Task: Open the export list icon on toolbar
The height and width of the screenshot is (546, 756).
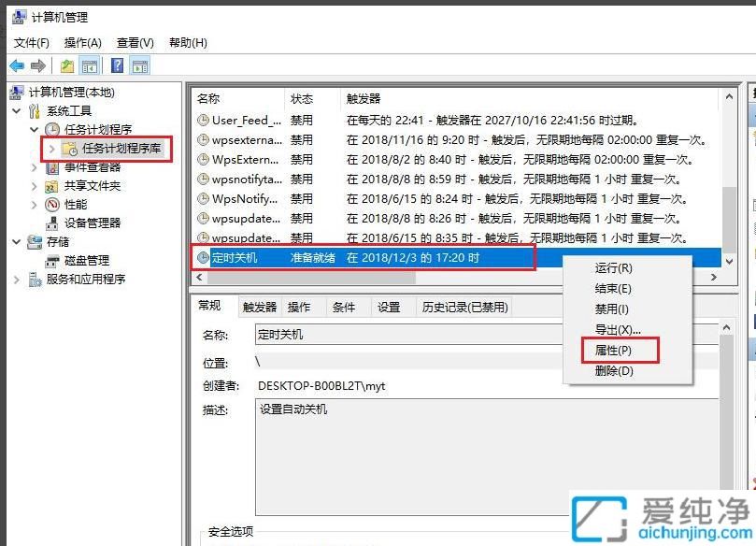Action: (x=65, y=65)
